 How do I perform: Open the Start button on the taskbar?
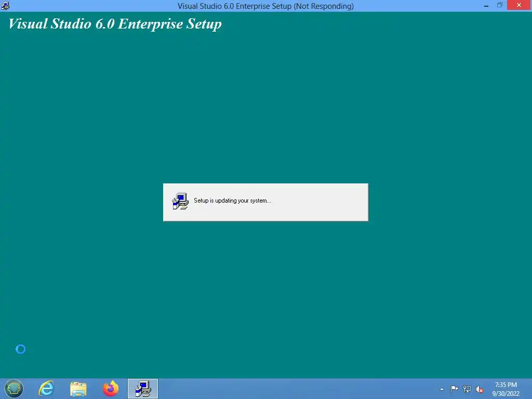[x=14, y=389]
